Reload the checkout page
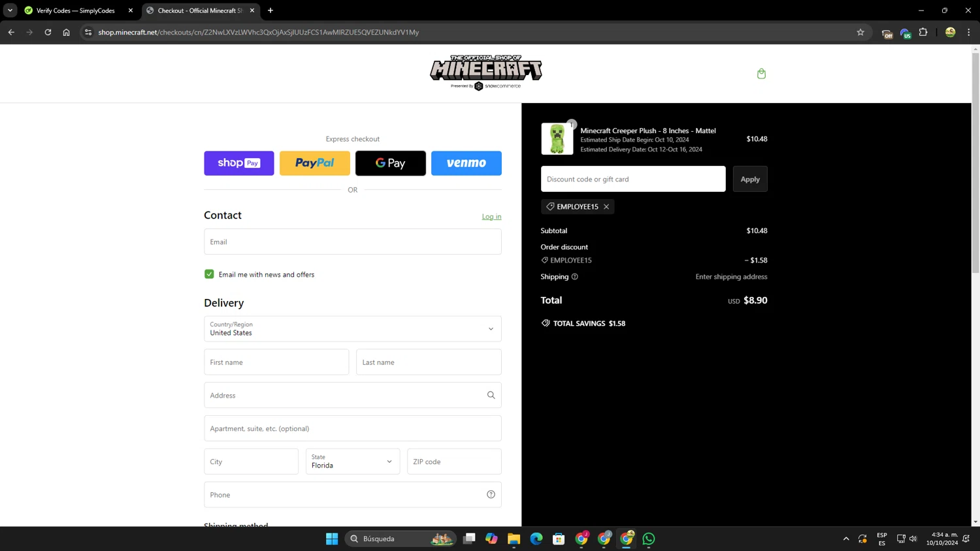980x551 pixels. (48, 32)
